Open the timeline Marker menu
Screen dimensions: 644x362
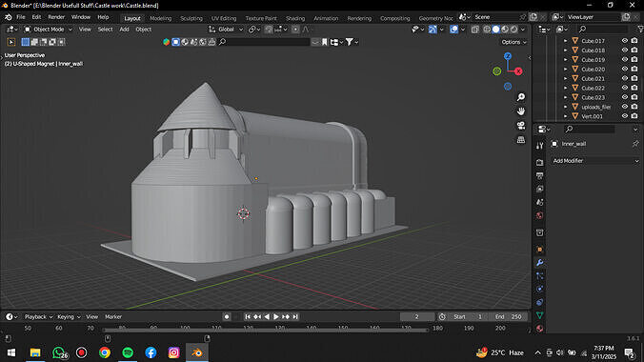coord(113,317)
